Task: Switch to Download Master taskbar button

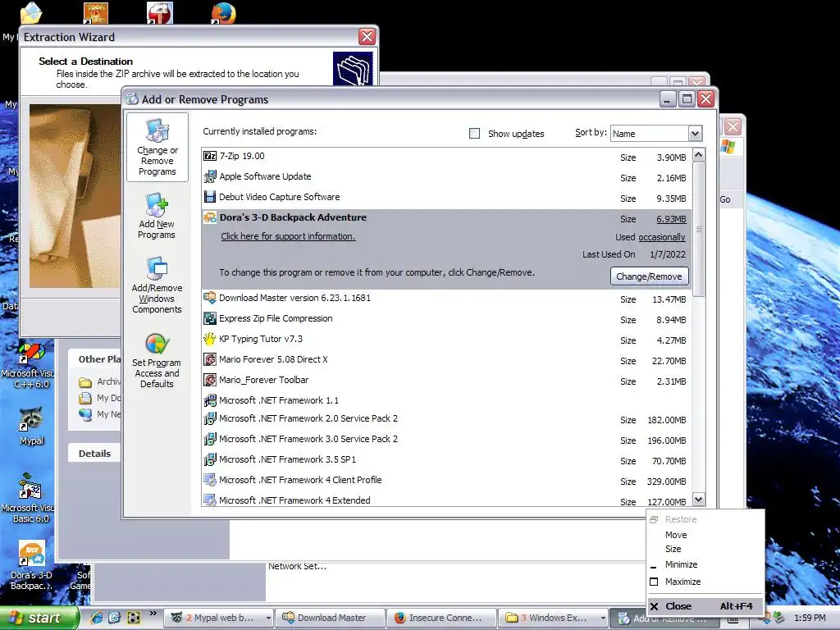Action: [329, 618]
